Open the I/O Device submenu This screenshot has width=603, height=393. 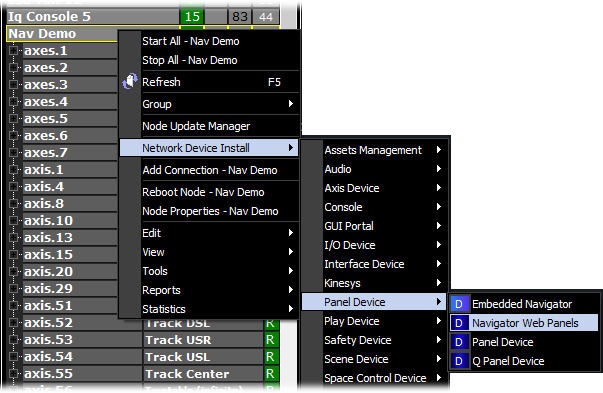tap(375, 245)
